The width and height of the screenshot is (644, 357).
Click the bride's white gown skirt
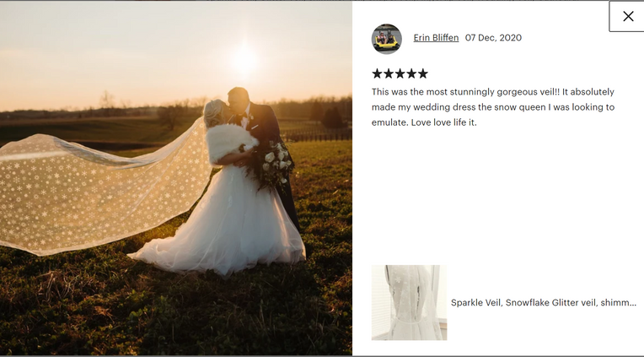pos(222,222)
